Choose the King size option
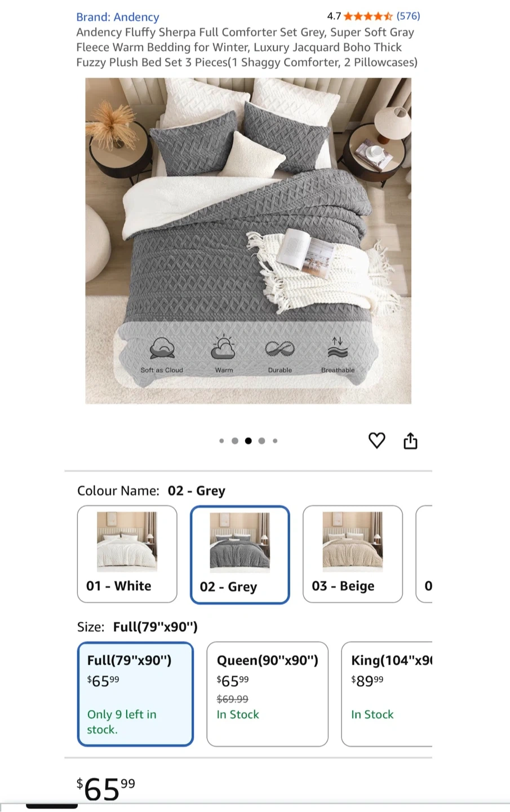 387,694
